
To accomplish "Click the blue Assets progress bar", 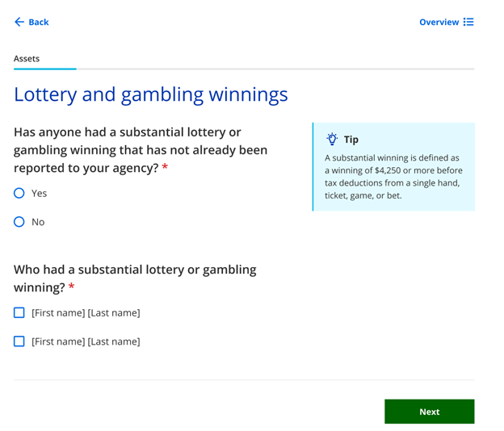I will (x=45, y=69).
